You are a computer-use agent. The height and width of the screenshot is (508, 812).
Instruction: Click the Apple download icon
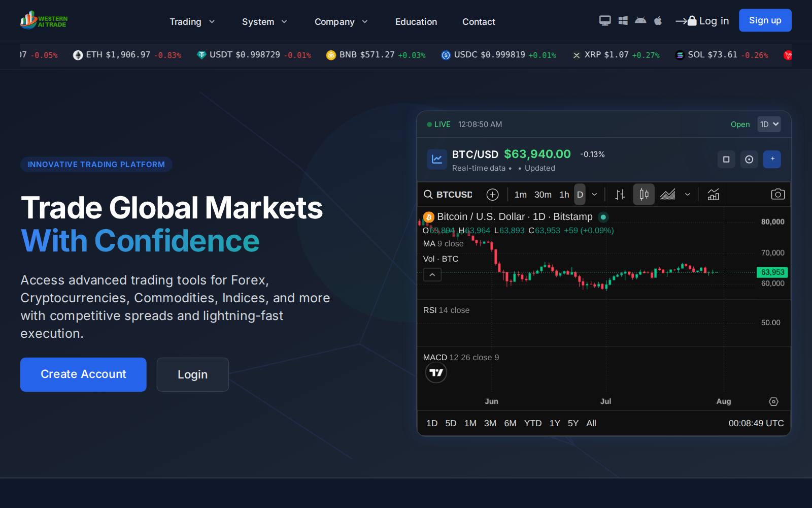click(x=658, y=21)
